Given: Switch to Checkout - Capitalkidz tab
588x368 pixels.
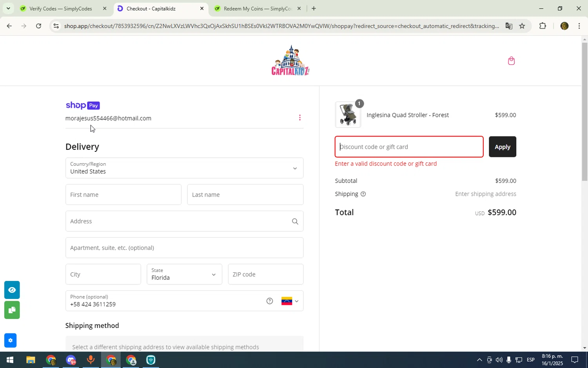Looking at the screenshot, I should (x=161, y=8).
